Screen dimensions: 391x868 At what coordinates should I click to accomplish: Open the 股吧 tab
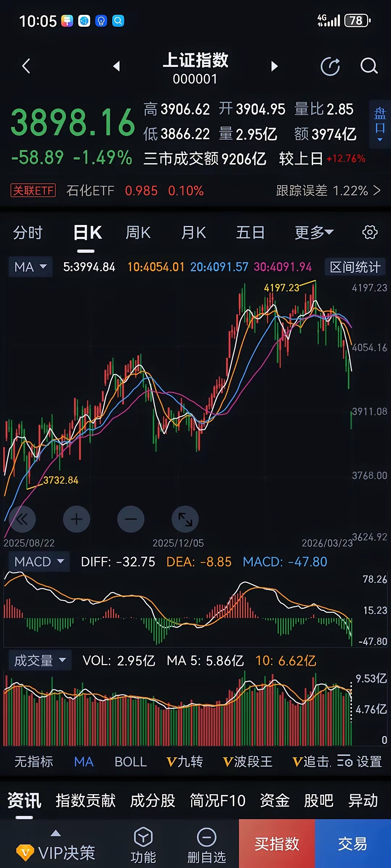click(x=319, y=800)
